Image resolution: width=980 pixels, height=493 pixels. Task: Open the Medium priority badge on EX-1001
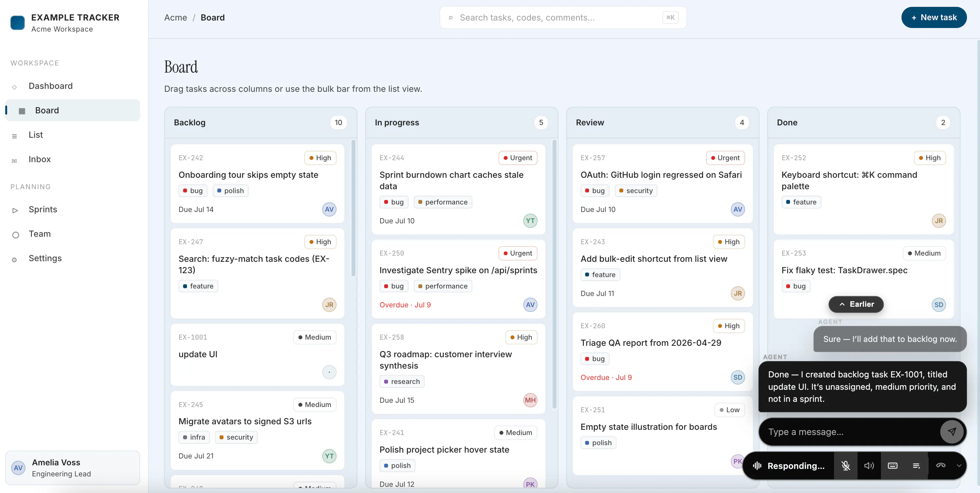pos(315,337)
